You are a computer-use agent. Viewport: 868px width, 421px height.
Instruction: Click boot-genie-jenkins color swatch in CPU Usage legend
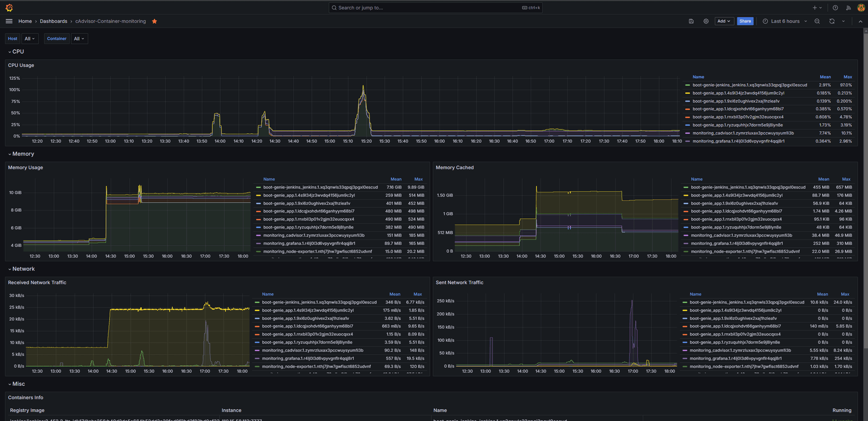pos(687,85)
